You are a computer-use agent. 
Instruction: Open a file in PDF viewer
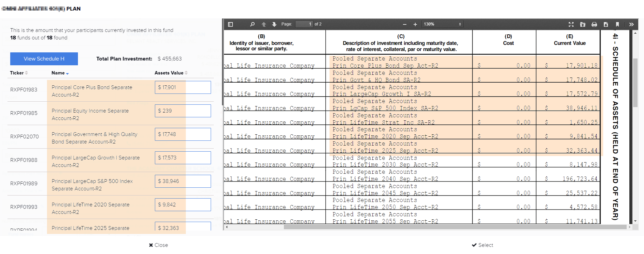point(583,24)
